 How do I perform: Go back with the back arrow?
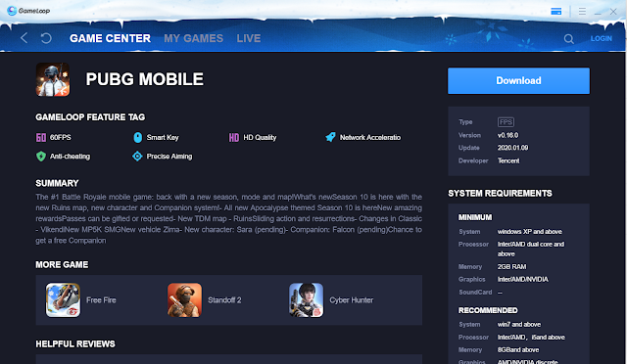[24, 38]
